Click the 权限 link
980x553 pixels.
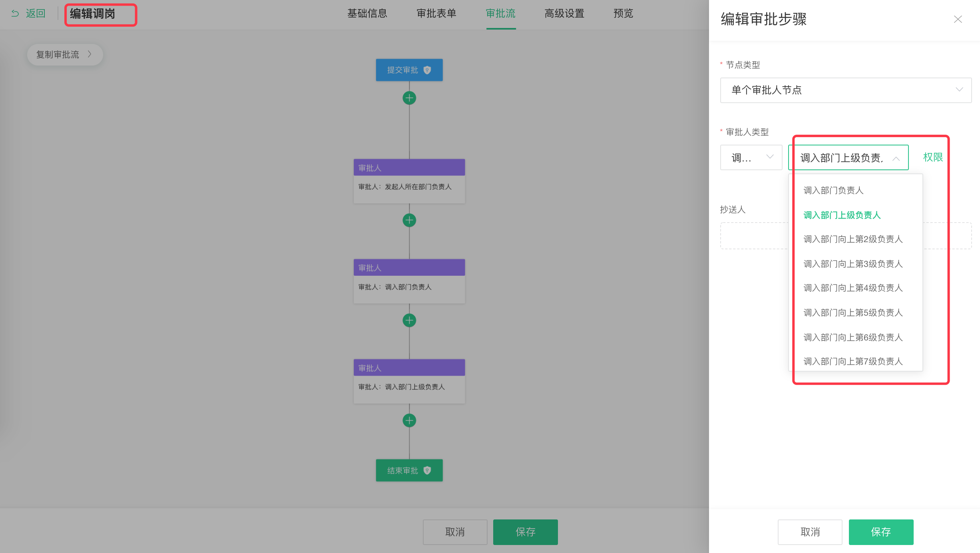tap(933, 157)
